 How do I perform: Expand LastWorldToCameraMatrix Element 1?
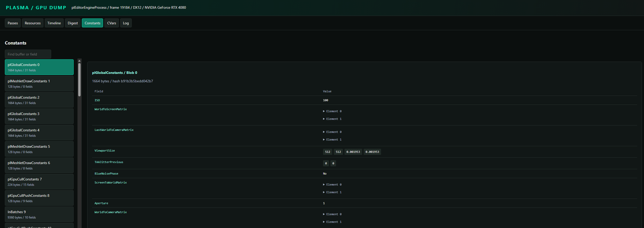[332, 140]
